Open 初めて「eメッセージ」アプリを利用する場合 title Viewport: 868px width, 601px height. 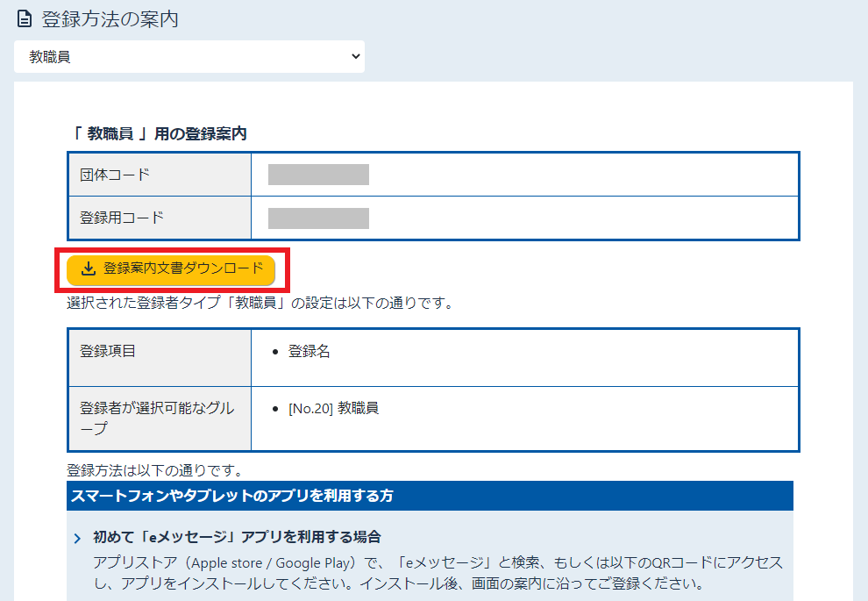pyautogui.click(x=237, y=537)
